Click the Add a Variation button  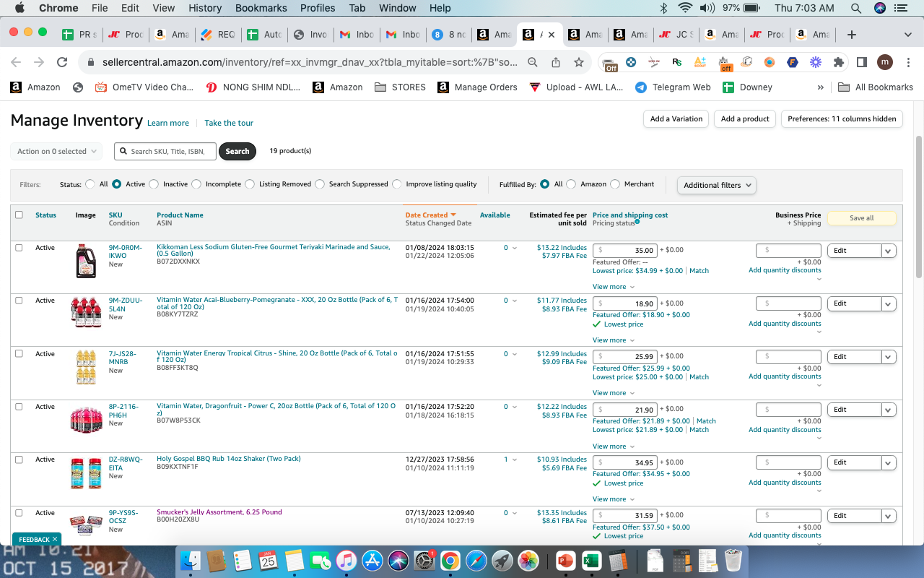pyautogui.click(x=676, y=119)
